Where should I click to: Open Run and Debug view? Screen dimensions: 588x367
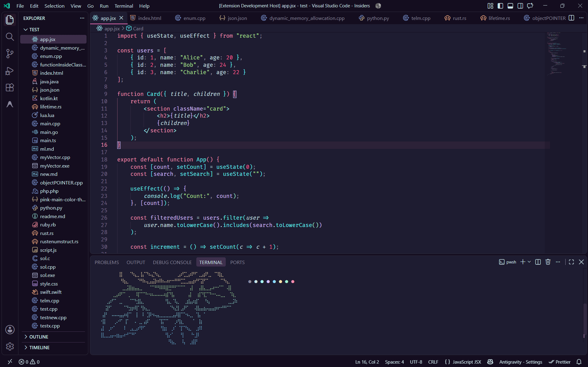(x=10, y=71)
